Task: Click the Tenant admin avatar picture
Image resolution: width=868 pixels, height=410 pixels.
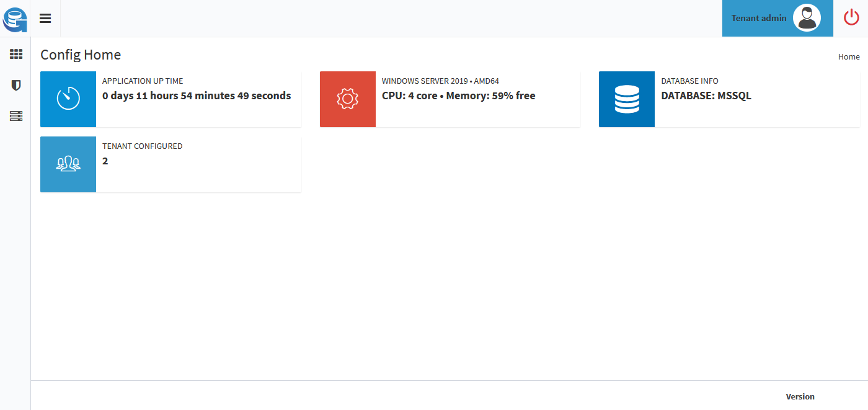Action: click(807, 18)
